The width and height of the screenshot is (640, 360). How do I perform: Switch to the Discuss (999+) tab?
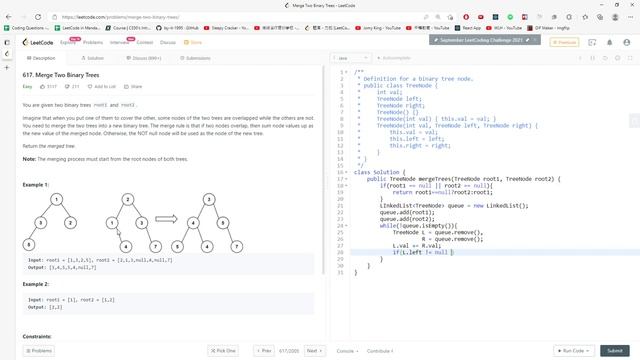[144, 58]
